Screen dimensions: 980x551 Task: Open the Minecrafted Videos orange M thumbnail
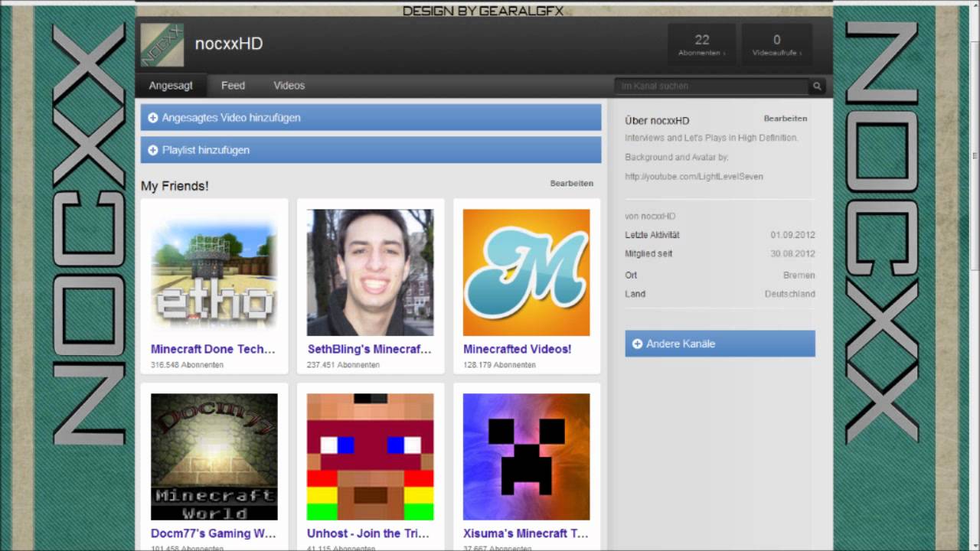527,272
